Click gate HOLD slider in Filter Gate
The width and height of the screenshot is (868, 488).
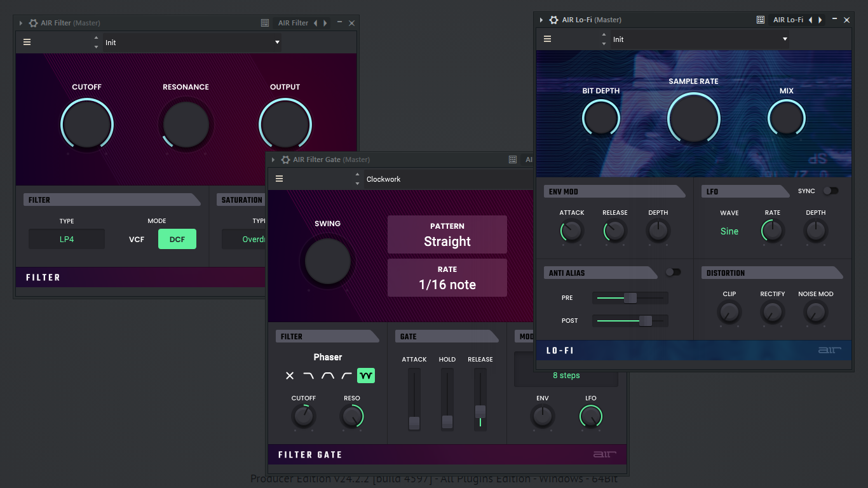pyautogui.click(x=447, y=400)
